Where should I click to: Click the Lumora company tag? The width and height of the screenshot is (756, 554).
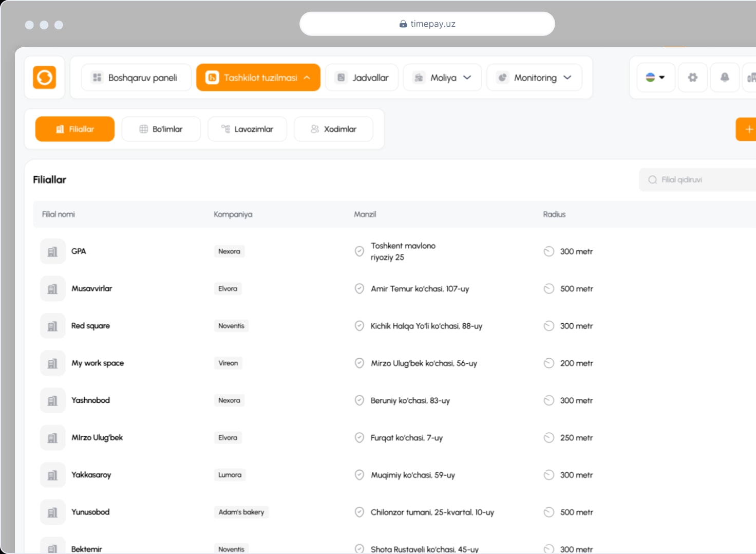(x=230, y=475)
